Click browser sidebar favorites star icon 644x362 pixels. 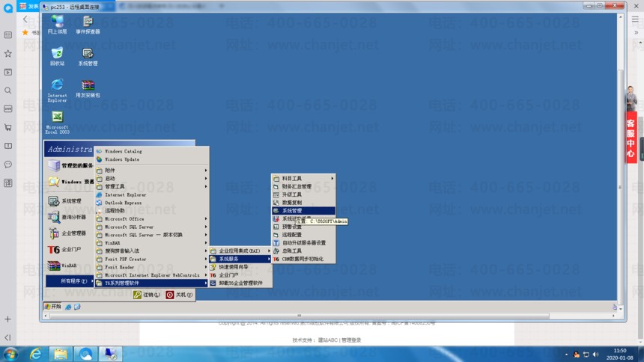7,53
